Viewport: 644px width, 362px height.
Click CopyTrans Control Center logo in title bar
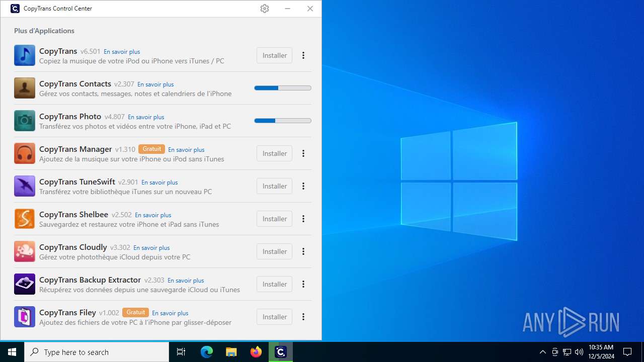click(x=15, y=9)
